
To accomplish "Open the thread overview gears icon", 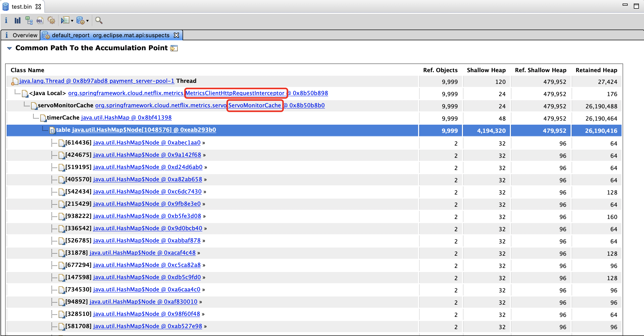I will click(x=51, y=20).
